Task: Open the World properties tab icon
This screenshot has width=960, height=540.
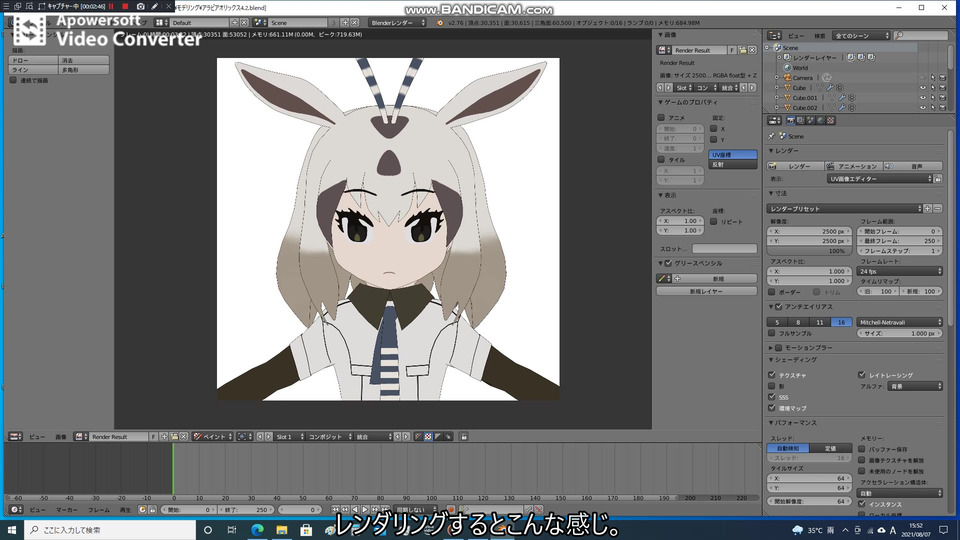Action: click(x=820, y=121)
